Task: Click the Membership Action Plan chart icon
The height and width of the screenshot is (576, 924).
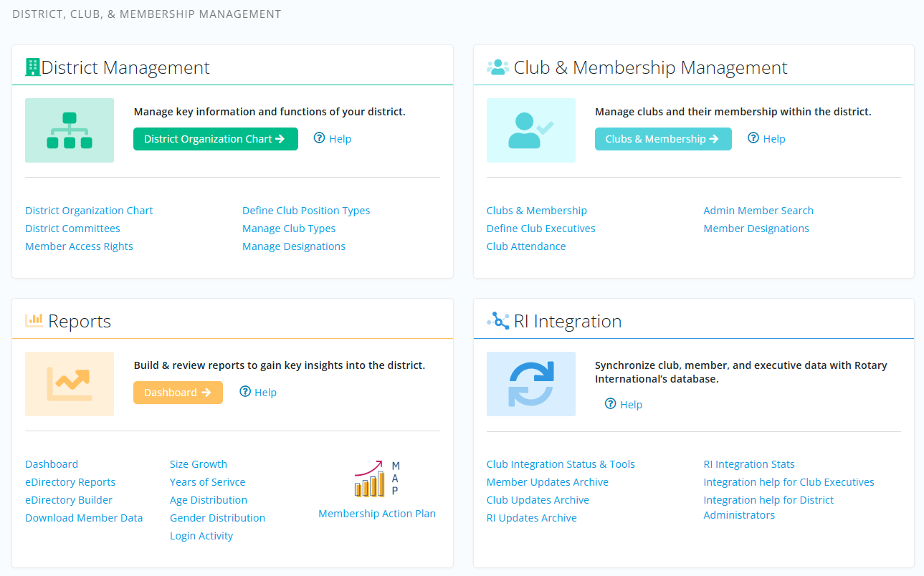Action: point(377,479)
